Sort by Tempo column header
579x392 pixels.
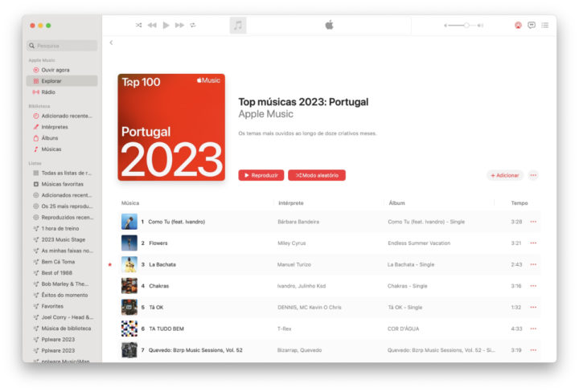click(x=519, y=202)
